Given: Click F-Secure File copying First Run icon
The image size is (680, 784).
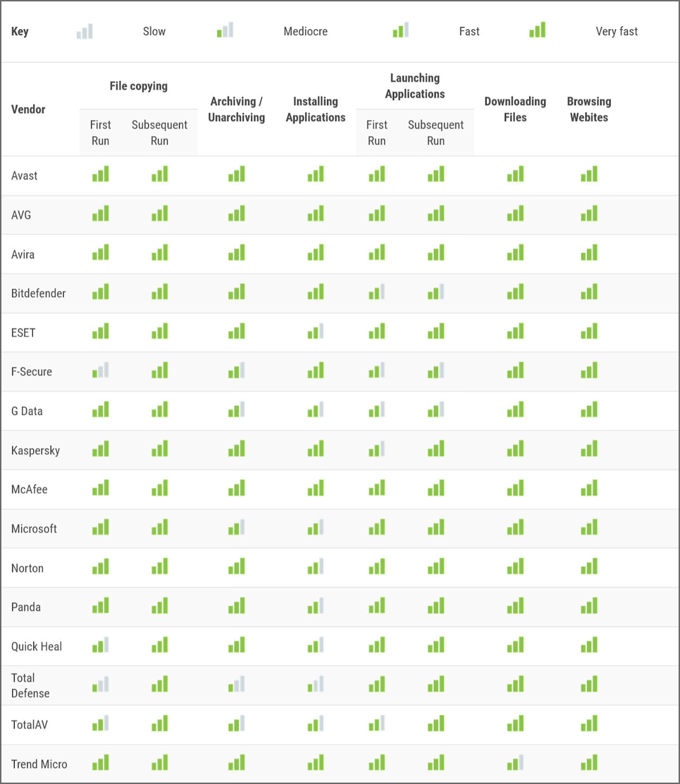Looking at the screenshot, I should pos(101,370).
